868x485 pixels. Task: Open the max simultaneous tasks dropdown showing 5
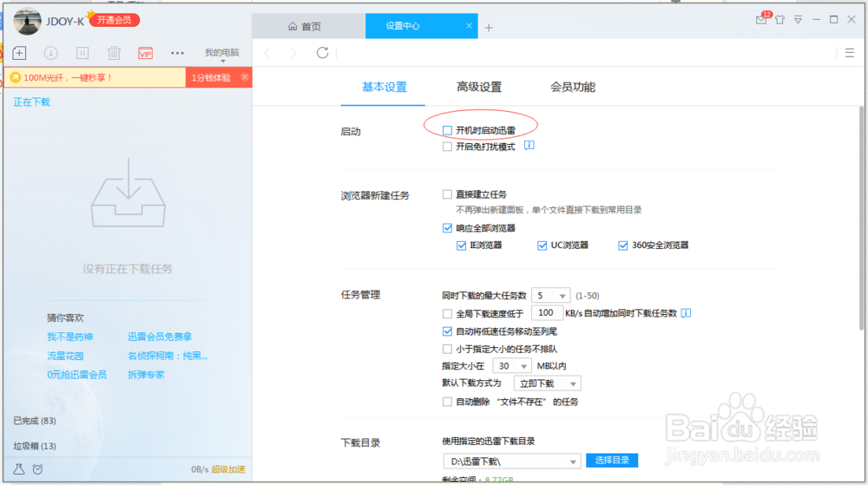tap(551, 296)
